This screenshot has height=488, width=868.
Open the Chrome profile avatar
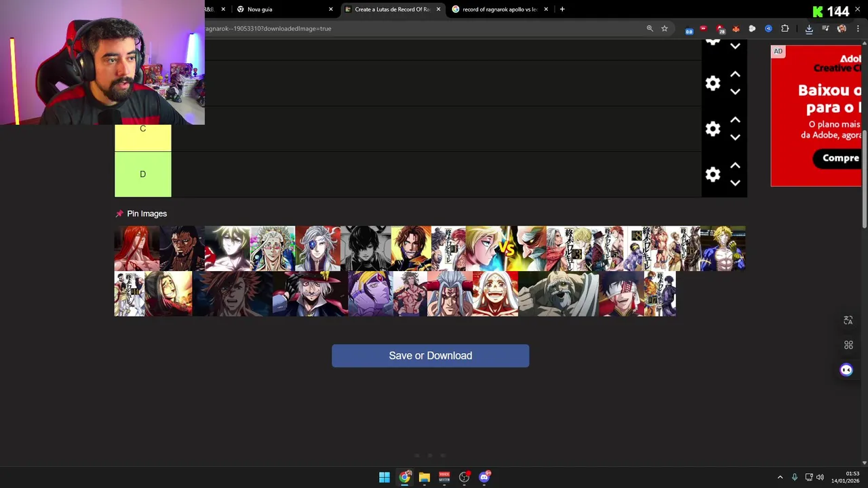coord(842,28)
